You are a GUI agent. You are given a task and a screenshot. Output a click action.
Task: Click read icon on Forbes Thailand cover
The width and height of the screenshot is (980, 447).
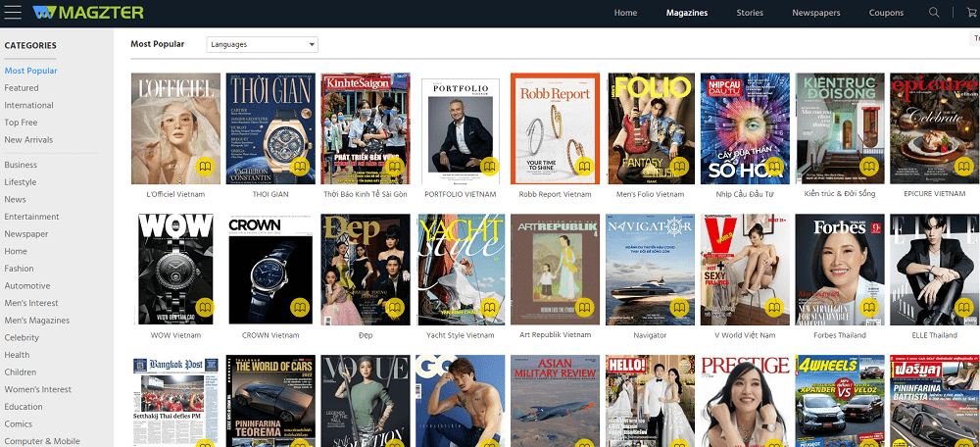[x=868, y=308]
